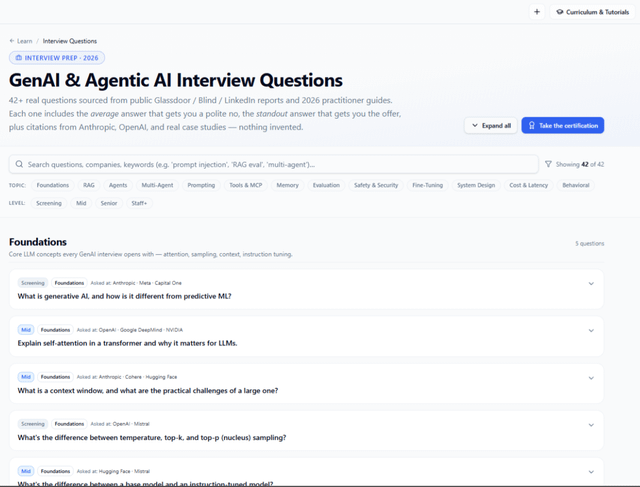Select System Design topic chip

[x=476, y=185]
